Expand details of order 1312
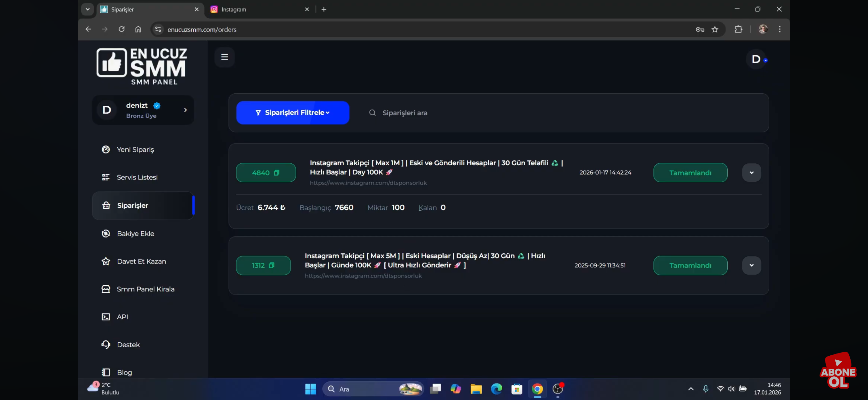This screenshot has height=400, width=868. coord(751,265)
